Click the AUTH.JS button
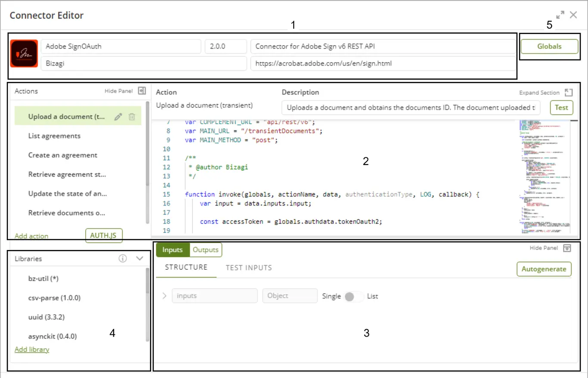 click(x=104, y=236)
